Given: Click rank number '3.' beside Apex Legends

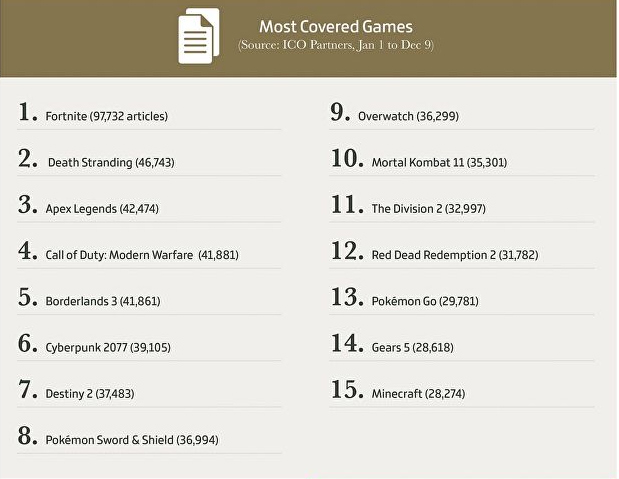Looking at the screenshot, I should [28, 204].
